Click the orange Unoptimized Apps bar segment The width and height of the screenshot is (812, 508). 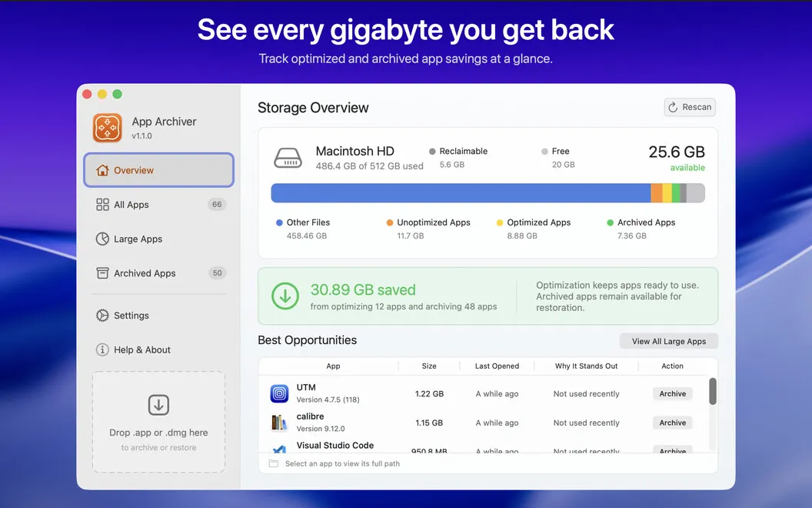coord(656,193)
